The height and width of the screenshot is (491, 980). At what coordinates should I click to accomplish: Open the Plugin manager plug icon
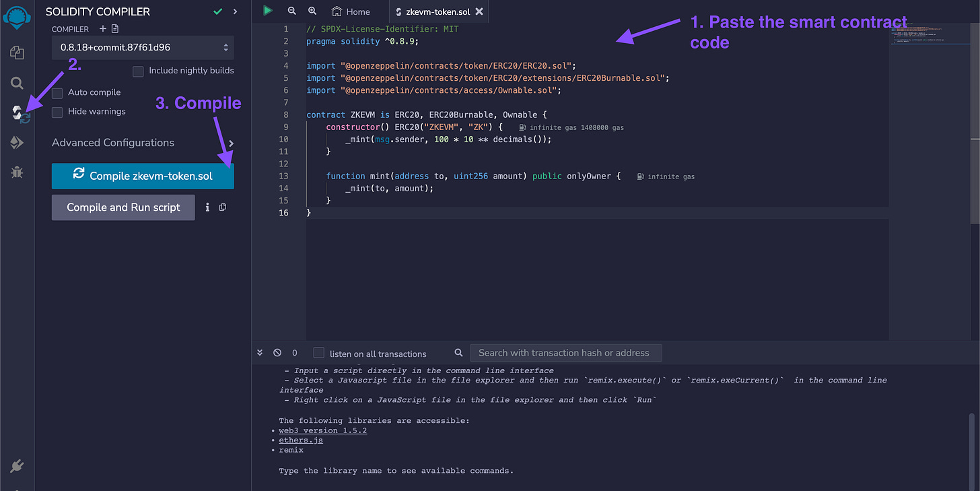[17, 465]
